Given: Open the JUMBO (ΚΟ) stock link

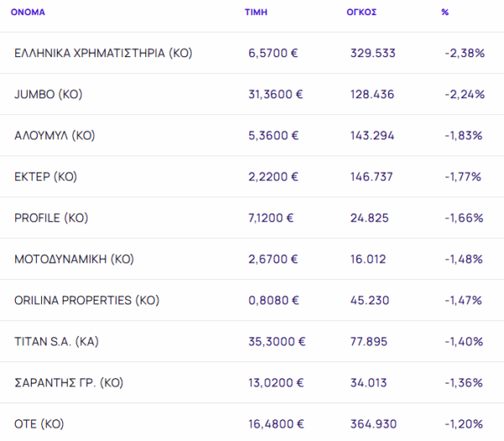Looking at the screenshot, I should (x=49, y=94).
